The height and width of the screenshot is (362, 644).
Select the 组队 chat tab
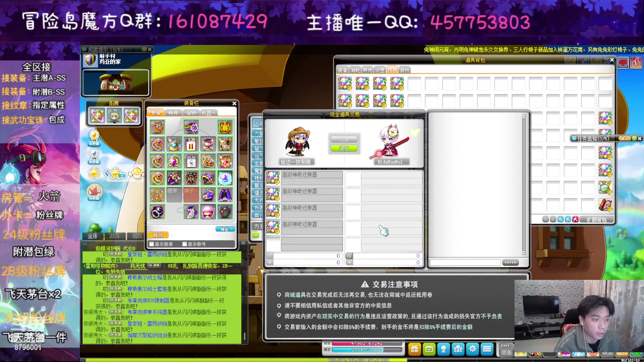coord(137,236)
